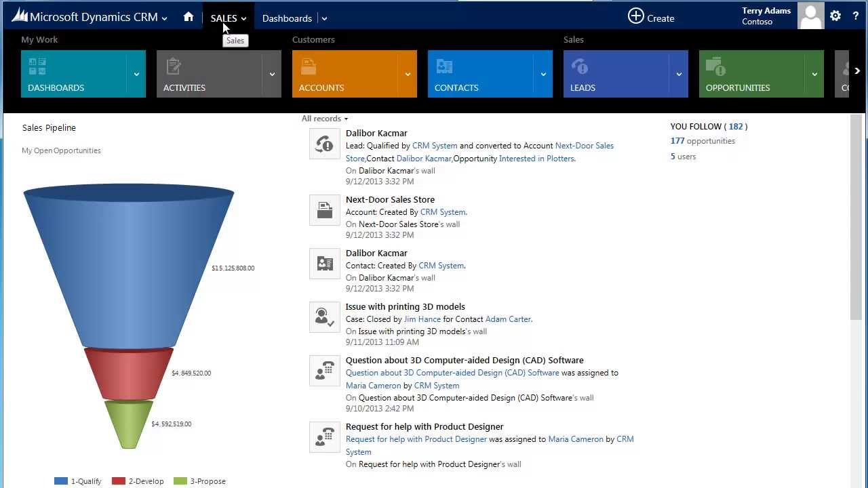This screenshot has width=868, height=488.
Task: Open Maria Cameron link in CAD post
Action: pos(374,386)
